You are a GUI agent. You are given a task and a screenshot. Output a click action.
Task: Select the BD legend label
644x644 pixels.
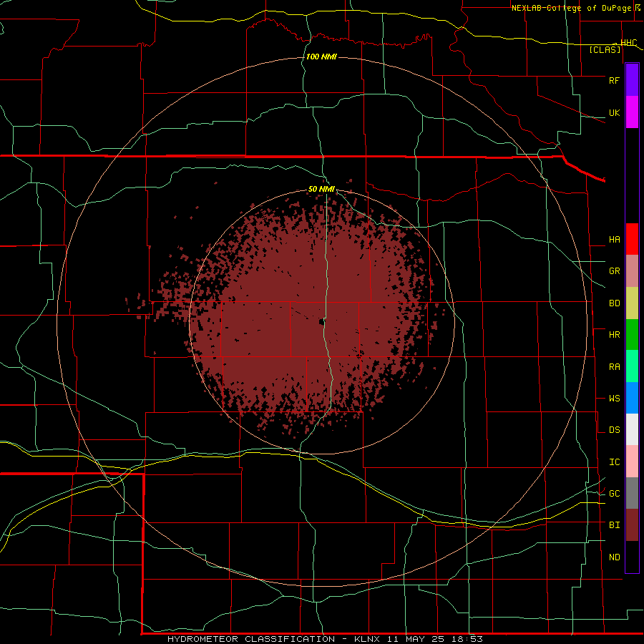(x=614, y=303)
